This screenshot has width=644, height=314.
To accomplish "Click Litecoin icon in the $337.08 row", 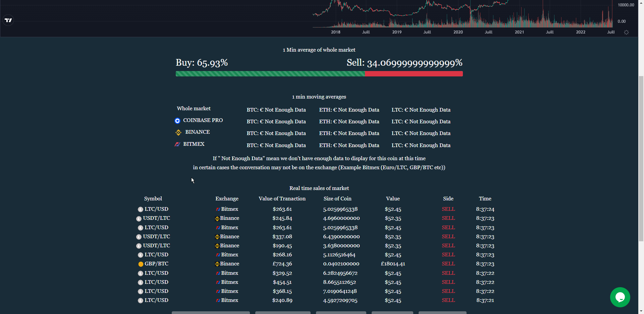I will click(x=139, y=237).
